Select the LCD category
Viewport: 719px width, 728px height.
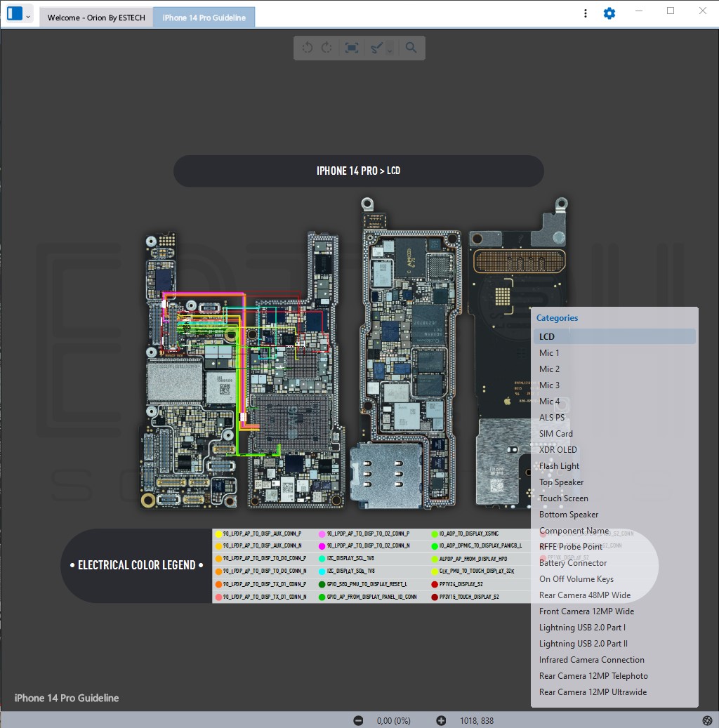[614, 336]
